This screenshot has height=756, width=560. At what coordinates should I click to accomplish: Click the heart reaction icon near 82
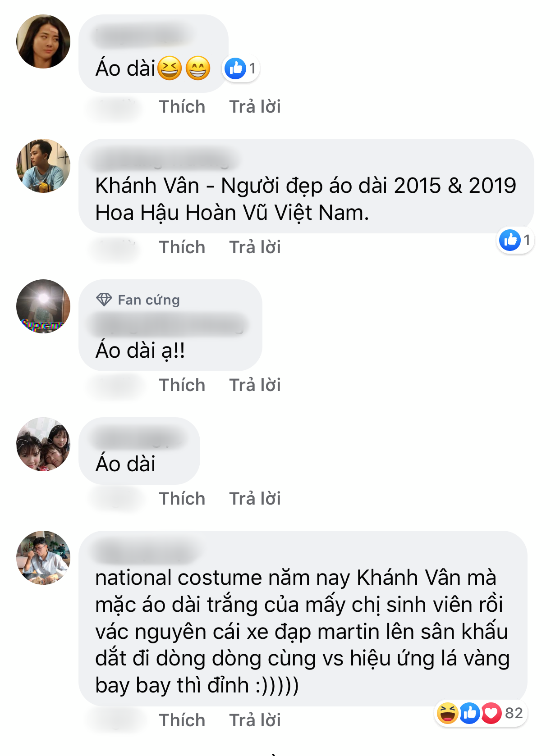(x=491, y=713)
